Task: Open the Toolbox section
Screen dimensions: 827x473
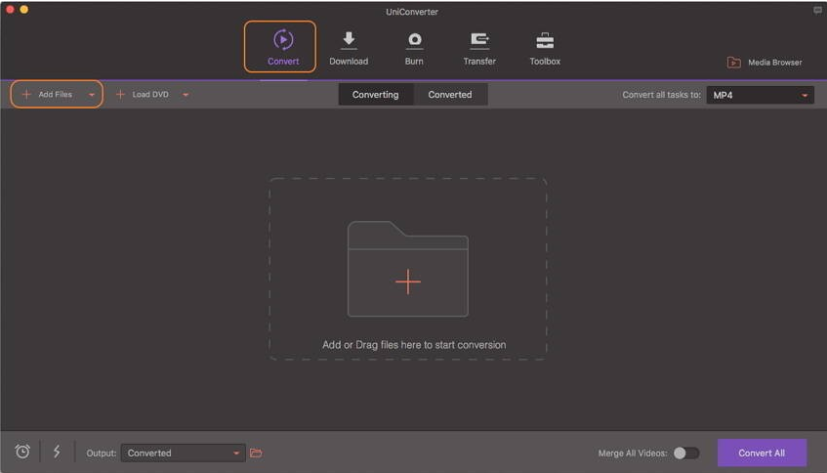Action: click(545, 49)
